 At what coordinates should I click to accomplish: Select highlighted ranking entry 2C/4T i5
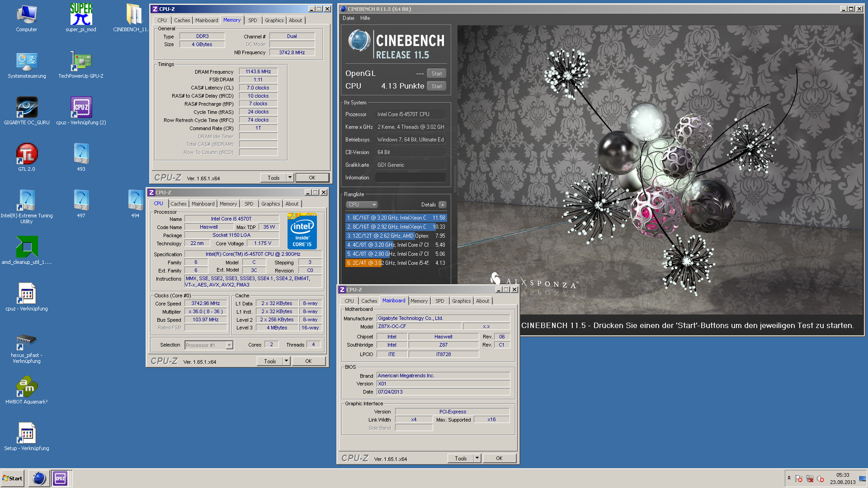click(x=396, y=263)
